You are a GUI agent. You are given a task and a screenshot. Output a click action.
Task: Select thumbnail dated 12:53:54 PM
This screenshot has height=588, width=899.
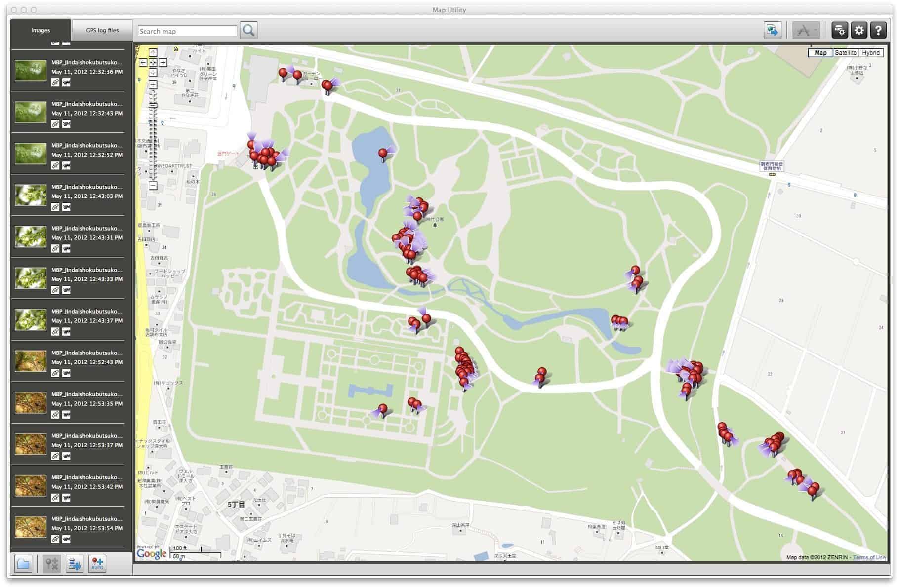point(31,527)
